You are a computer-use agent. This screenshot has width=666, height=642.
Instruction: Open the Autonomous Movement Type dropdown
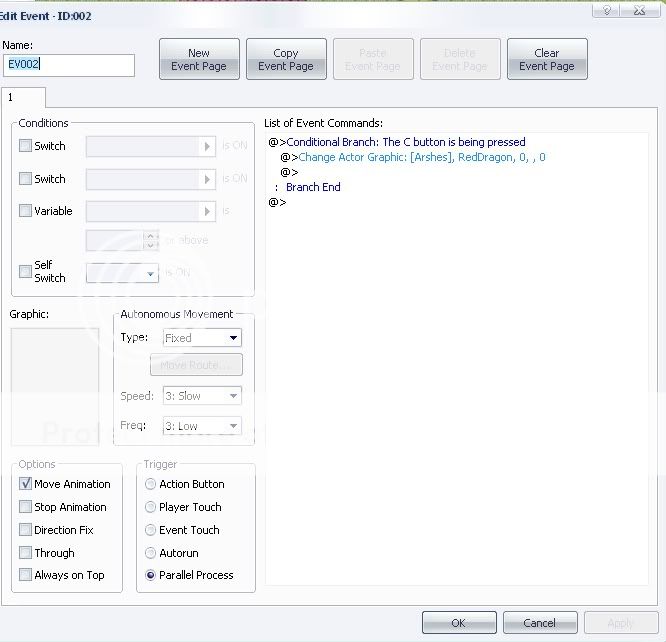(x=202, y=338)
